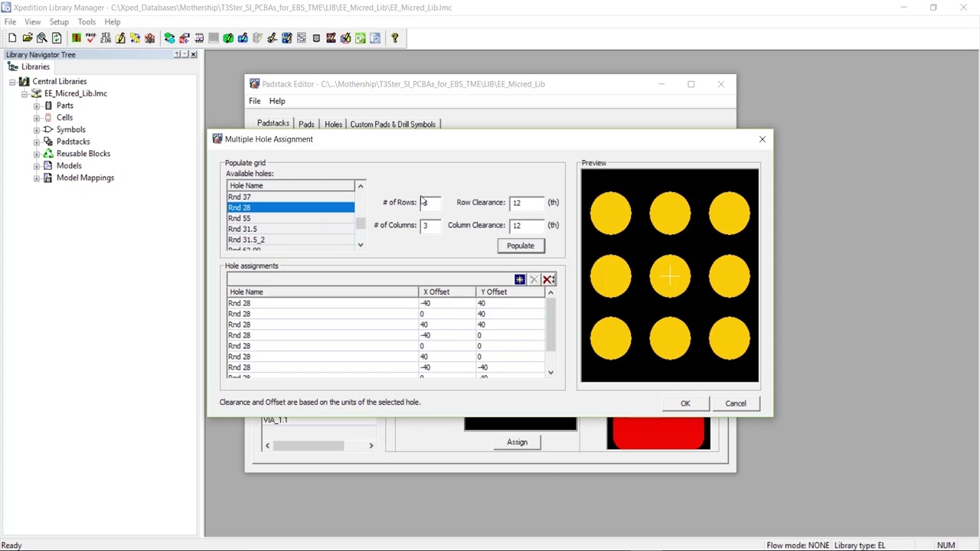The height and width of the screenshot is (551, 980).
Task: Click the # of Rows input field
Action: 431,202
